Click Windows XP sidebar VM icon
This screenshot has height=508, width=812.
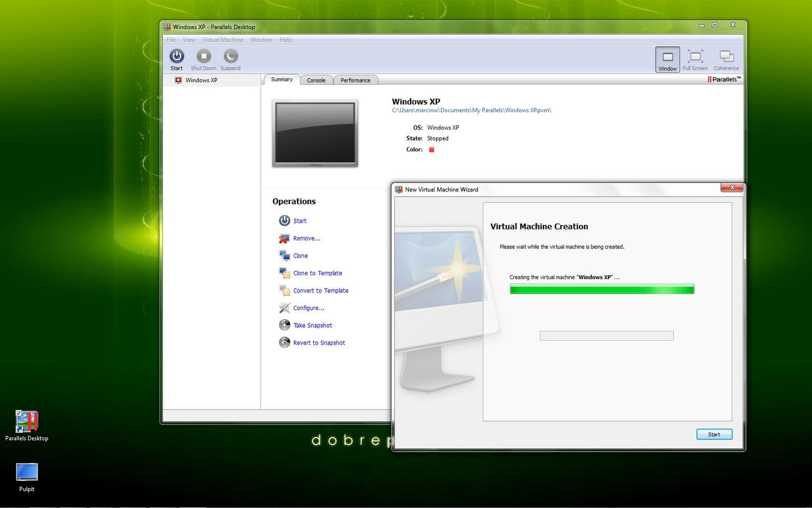click(178, 80)
